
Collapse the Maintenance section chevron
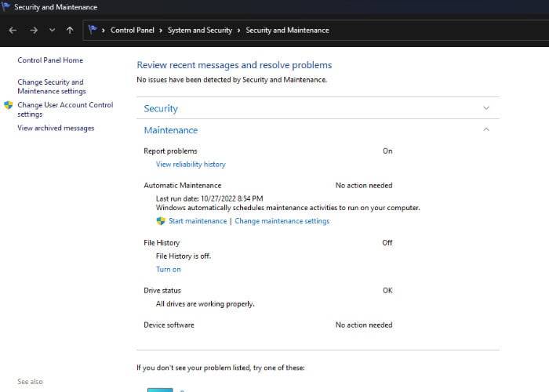(486, 129)
